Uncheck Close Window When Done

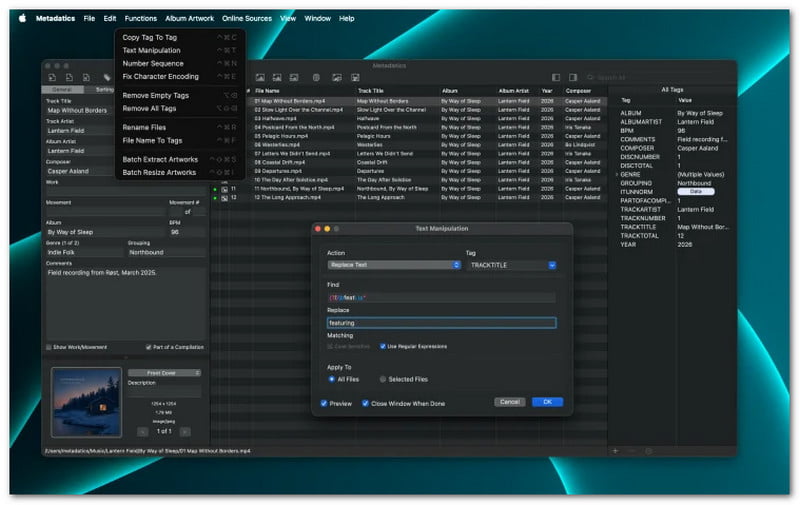click(365, 403)
